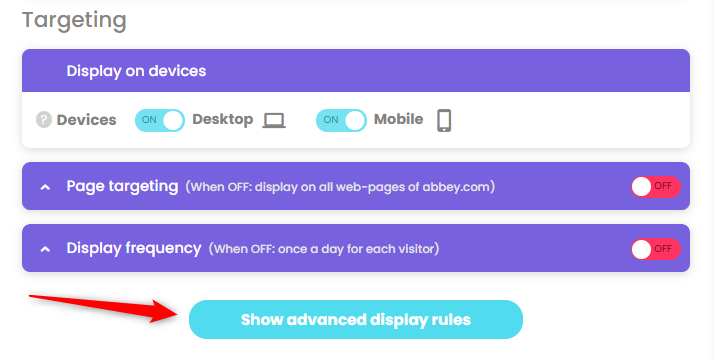Open the Page targeting section title

click(x=122, y=186)
